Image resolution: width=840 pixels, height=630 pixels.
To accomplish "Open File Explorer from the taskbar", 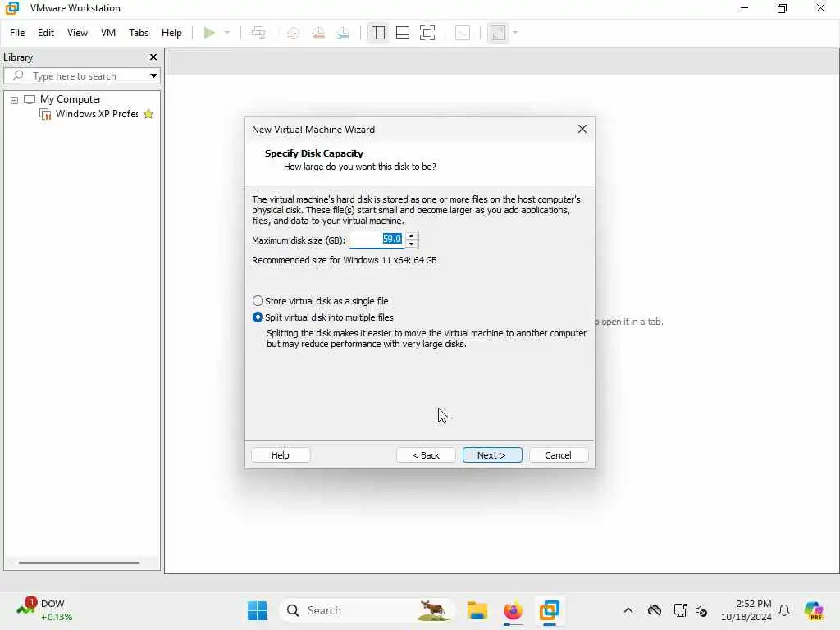I will point(477,610).
